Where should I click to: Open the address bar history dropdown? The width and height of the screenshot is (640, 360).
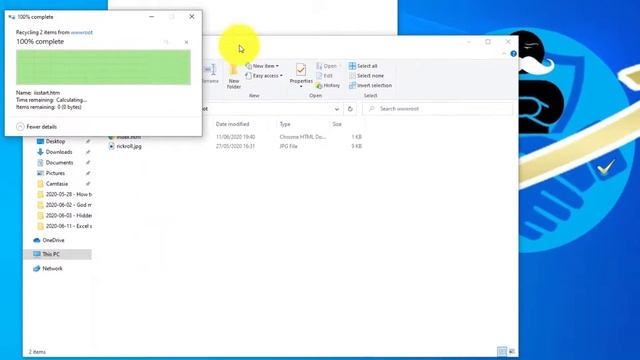tap(337, 109)
